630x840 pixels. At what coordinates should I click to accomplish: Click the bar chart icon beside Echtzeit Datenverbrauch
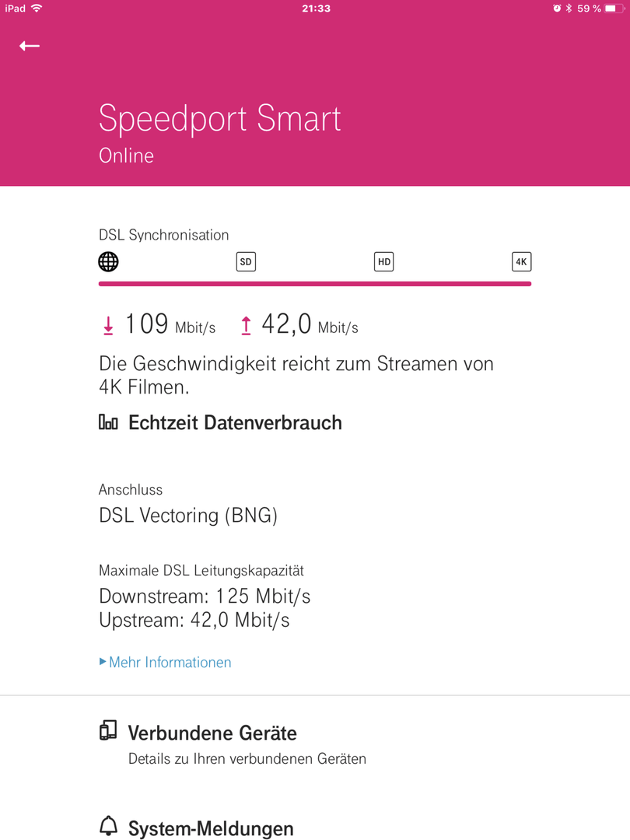pos(108,422)
